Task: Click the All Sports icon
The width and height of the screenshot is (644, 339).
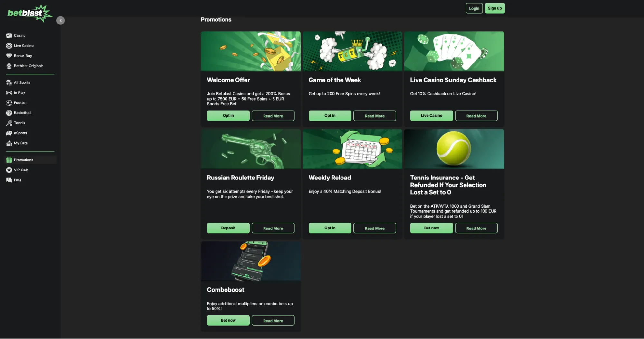Action: click(x=9, y=82)
